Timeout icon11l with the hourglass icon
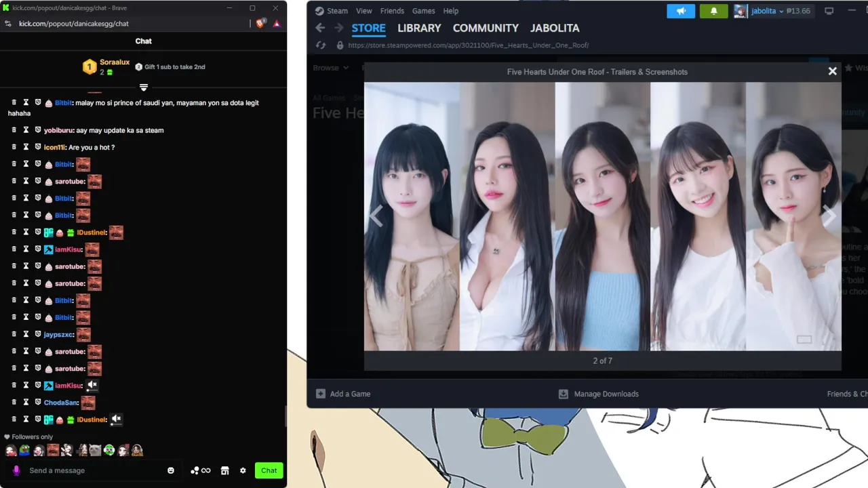This screenshot has width=868, height=488. [26, 146]
